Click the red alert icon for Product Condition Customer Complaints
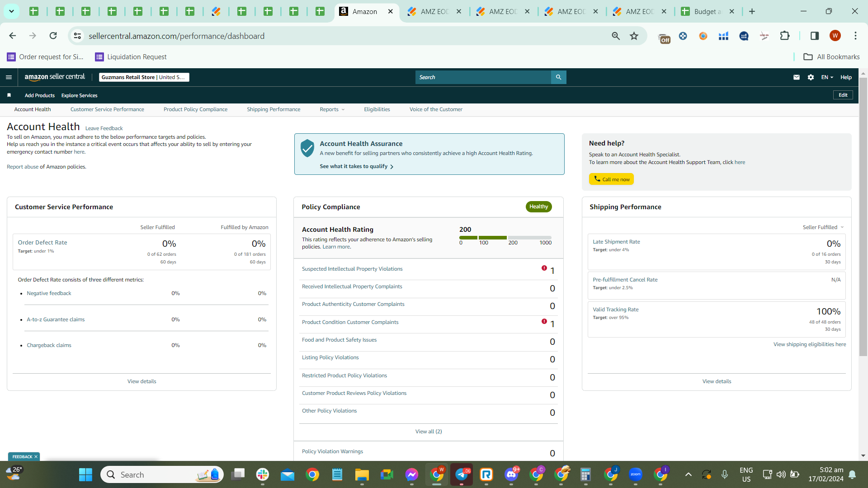868x488 pixels. click(544, 321)
